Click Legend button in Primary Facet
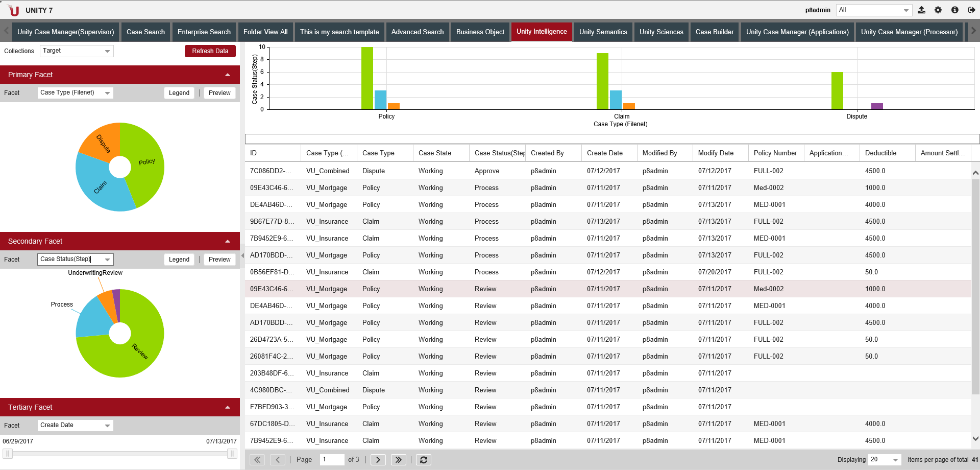 tap(179, 93)
